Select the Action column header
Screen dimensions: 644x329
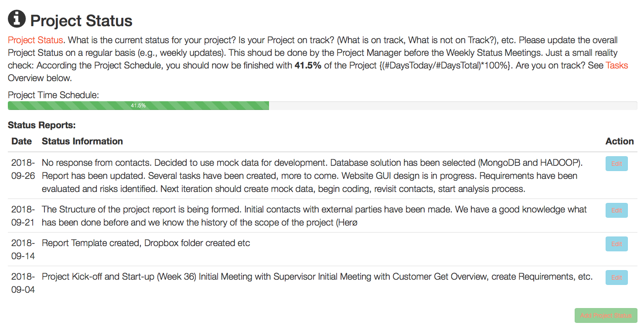(620, 141)
